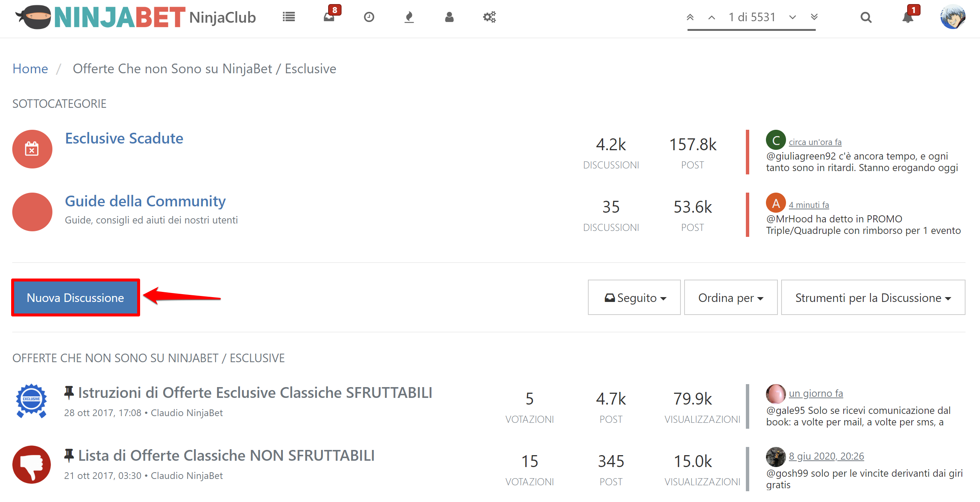The width and height of the screenshot is (980, 502).
Task: Click the '5' votazioni count
Action: click(530, 399)
